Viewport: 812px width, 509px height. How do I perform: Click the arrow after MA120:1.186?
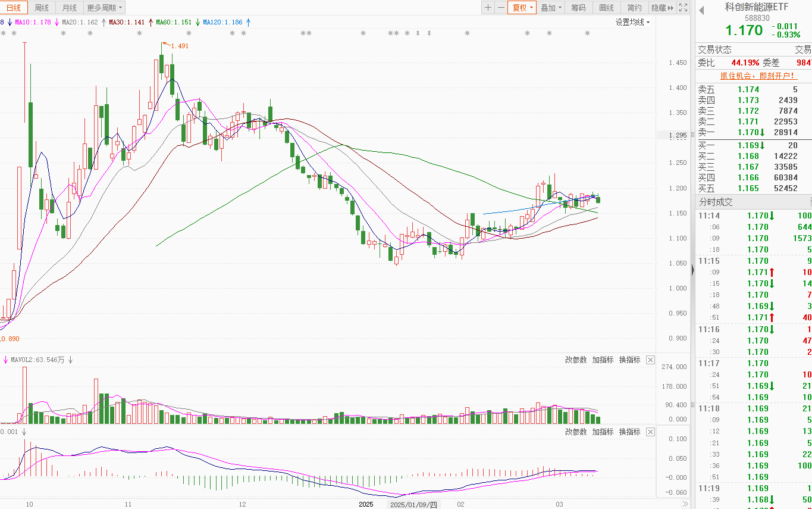click(x=248, y=22)
